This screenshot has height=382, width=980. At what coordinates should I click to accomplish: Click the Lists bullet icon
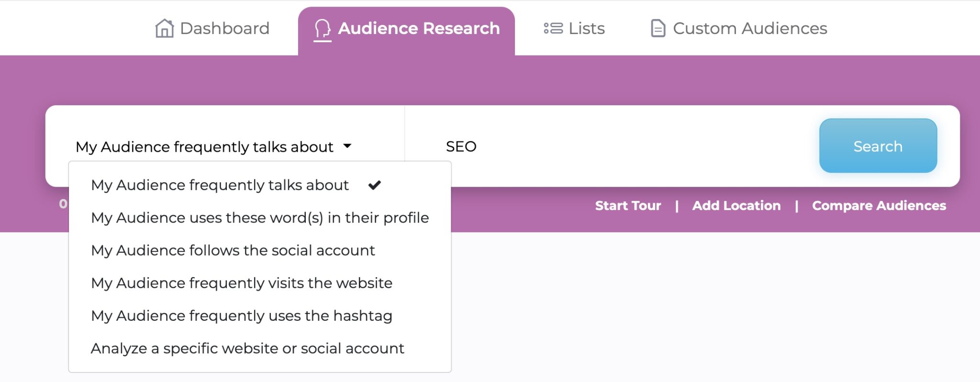[553, 28]
